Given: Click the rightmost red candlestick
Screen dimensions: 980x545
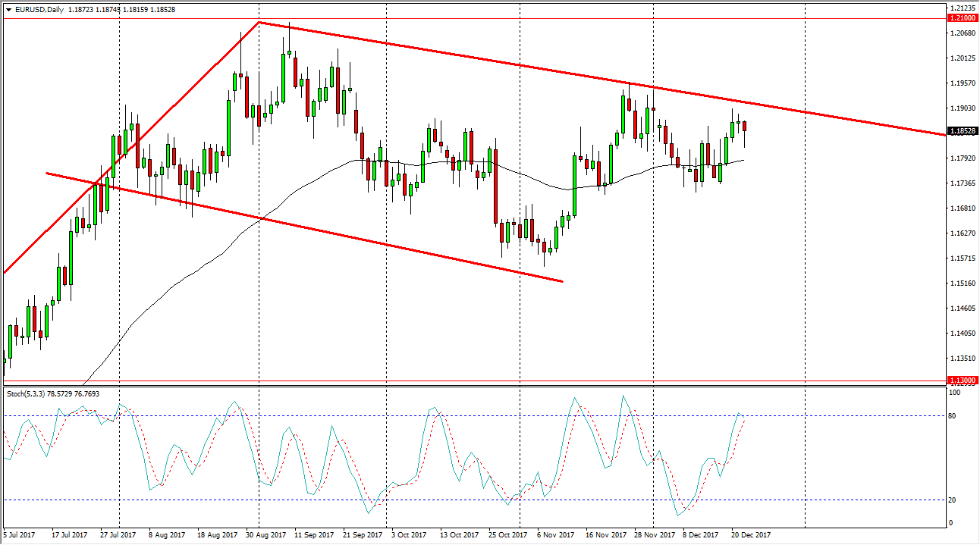Looking at the screenshot, I should 744,125.
